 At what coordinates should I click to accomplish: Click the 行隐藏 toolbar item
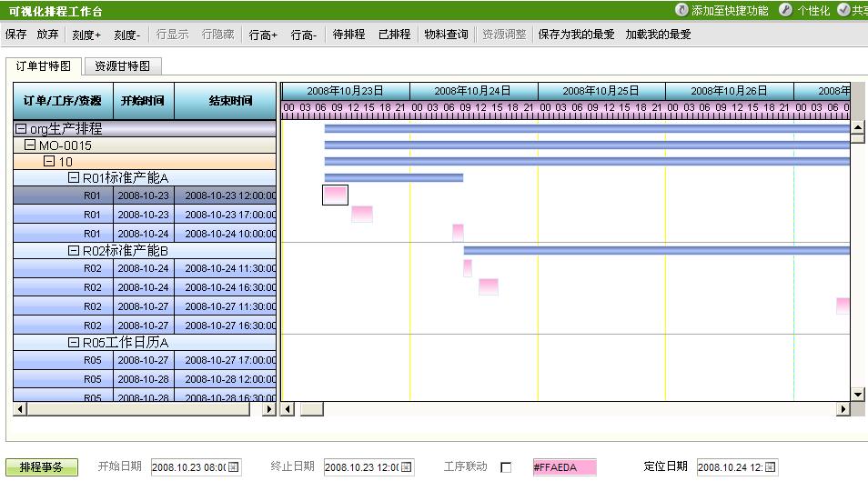click(217, 35)
